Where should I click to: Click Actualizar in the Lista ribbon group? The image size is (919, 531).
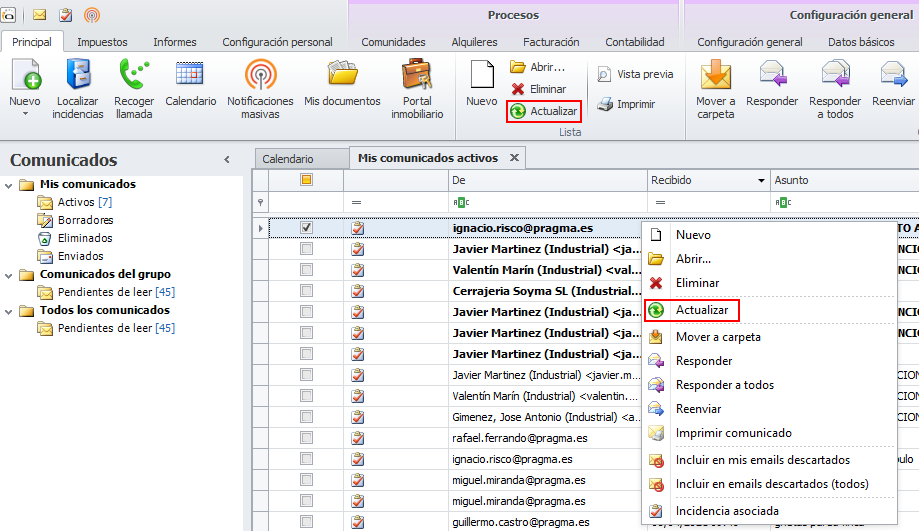pos(544,111)
